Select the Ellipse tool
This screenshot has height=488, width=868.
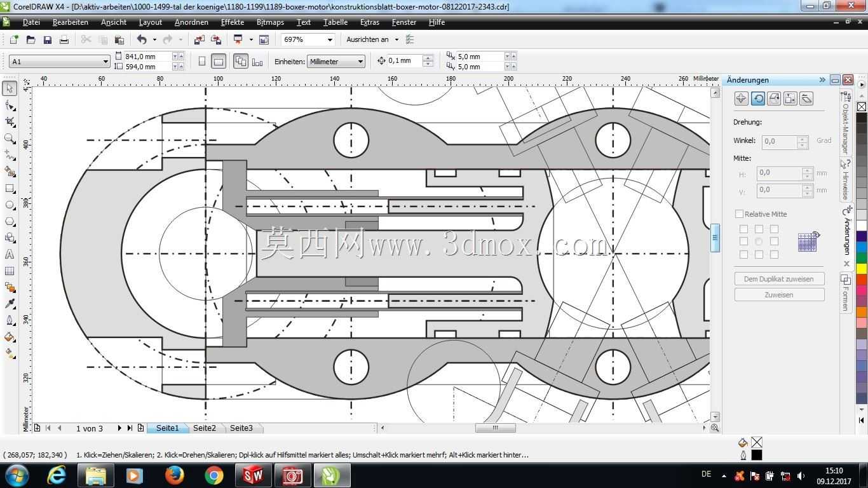click(10, 205)
